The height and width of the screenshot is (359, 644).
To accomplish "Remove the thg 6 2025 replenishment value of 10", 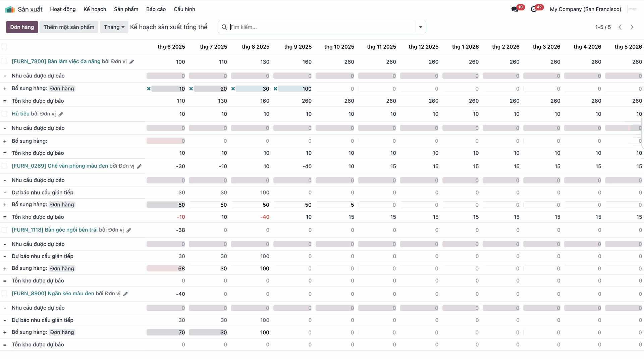I will pyautogui.click(x=149, y=89).
